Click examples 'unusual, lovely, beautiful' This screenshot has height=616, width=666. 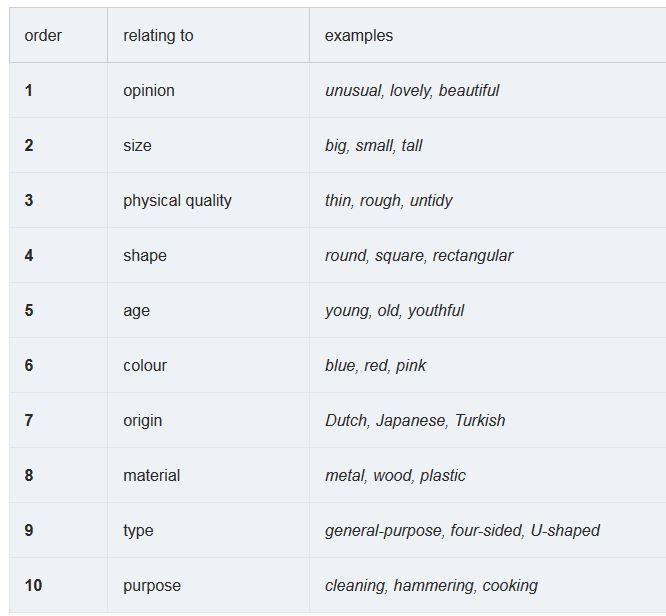[x=412, y=90]
